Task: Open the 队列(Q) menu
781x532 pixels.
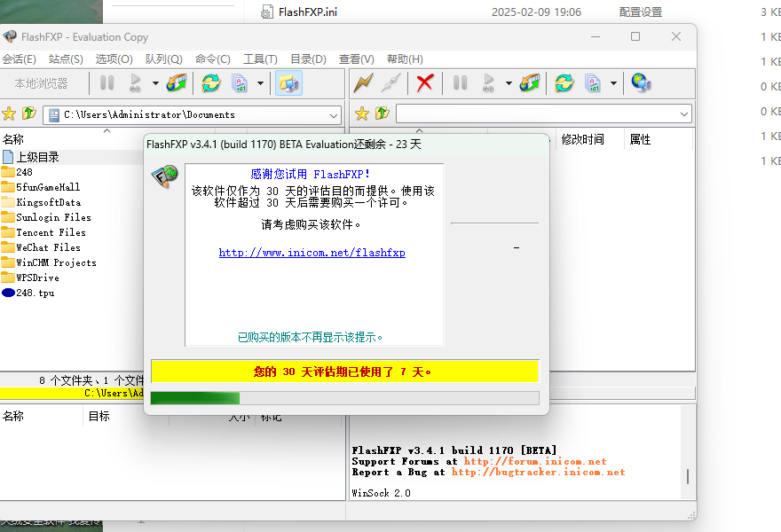Action: [x=164, y=59]
